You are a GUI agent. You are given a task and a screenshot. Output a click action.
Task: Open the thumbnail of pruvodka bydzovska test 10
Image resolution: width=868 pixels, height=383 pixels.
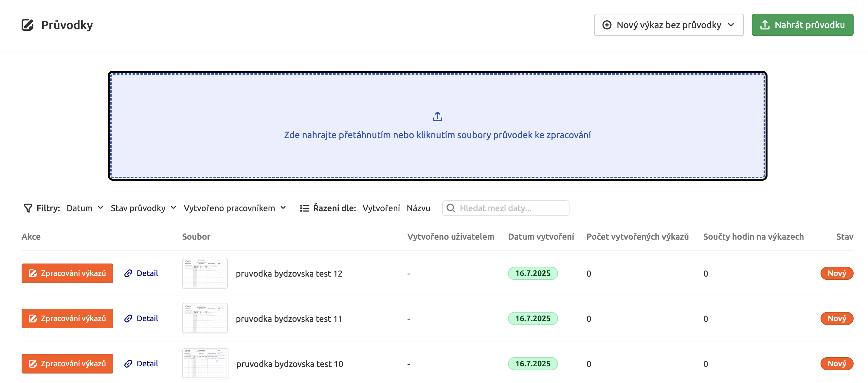tap(205, 363)
